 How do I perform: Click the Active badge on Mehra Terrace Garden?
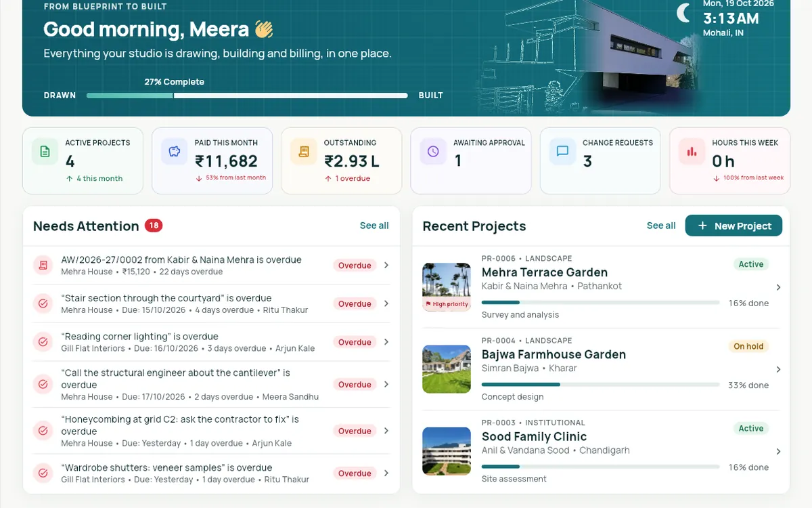click(751, 264)
